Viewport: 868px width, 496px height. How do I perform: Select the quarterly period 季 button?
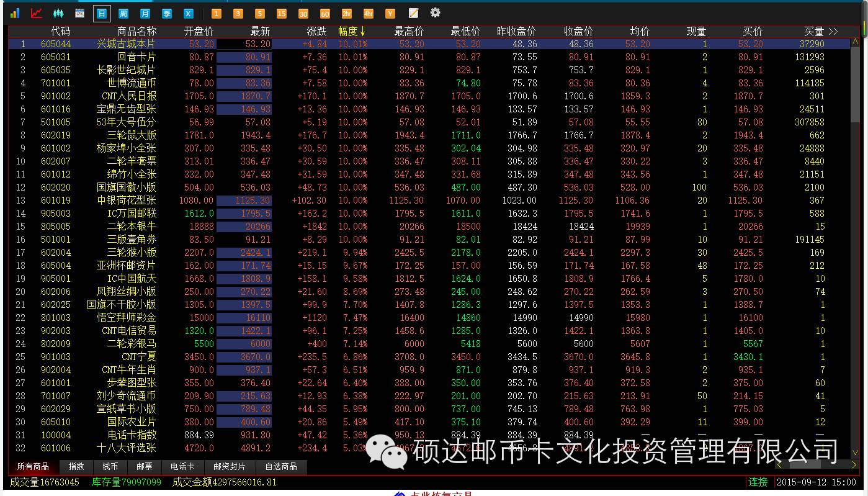tap(166, 13)
